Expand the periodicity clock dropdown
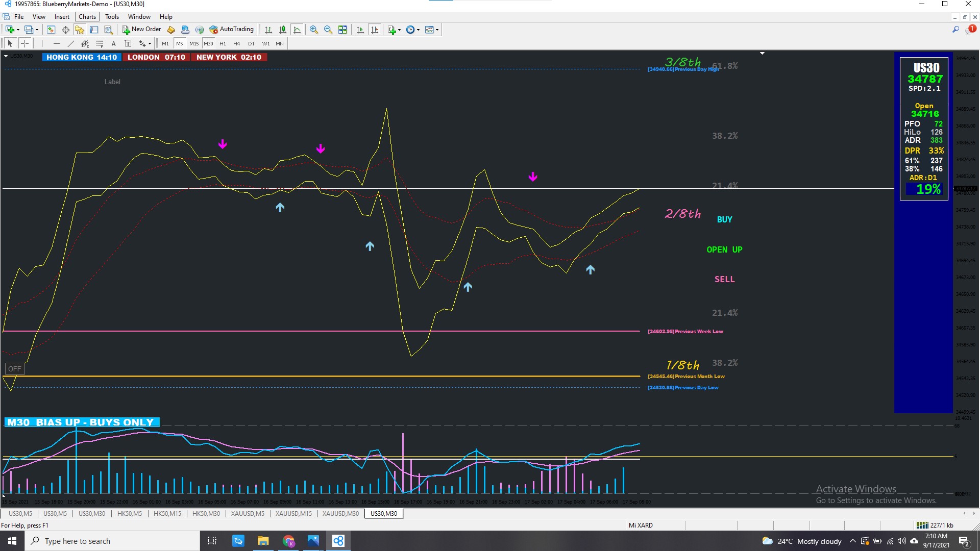The image size is (980, 551). [419, 30]
